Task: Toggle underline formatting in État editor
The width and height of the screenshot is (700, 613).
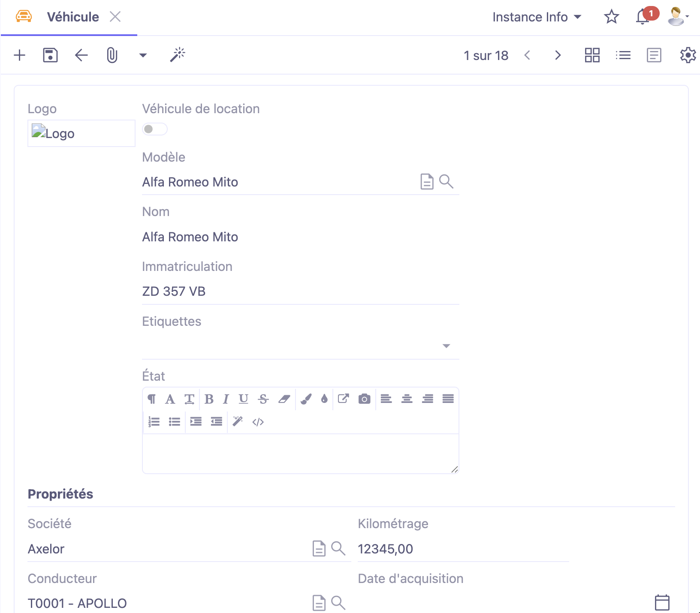Action: coord(243,399)
